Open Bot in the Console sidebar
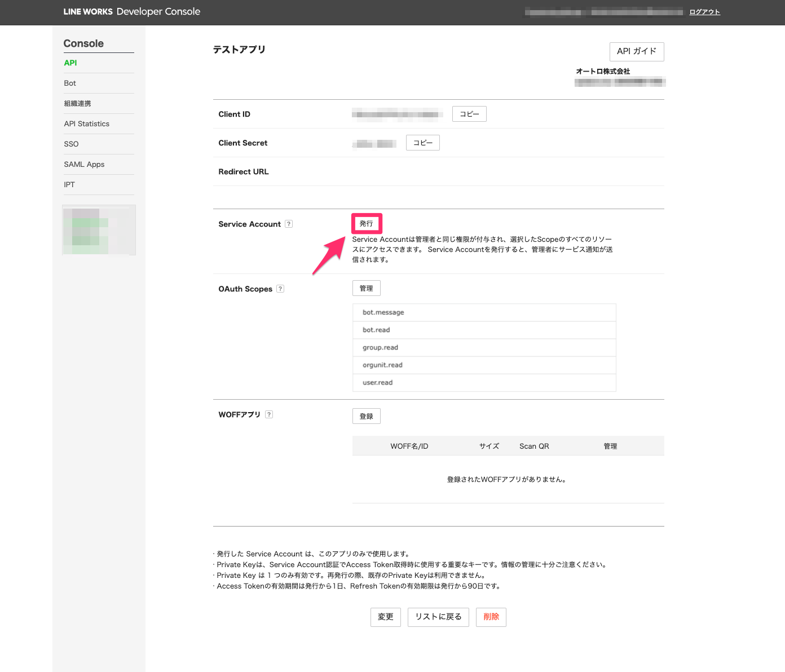The image size is (785, 672). tap(70, 83)
